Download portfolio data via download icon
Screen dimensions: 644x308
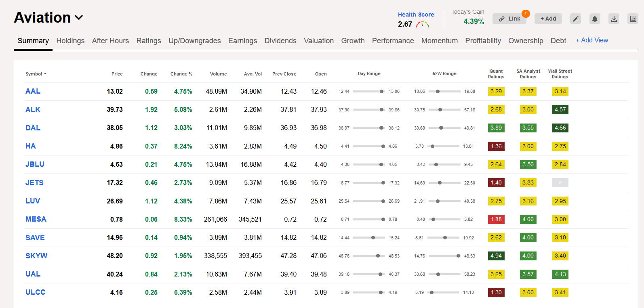pyautogui.click(x=614, y=19)
